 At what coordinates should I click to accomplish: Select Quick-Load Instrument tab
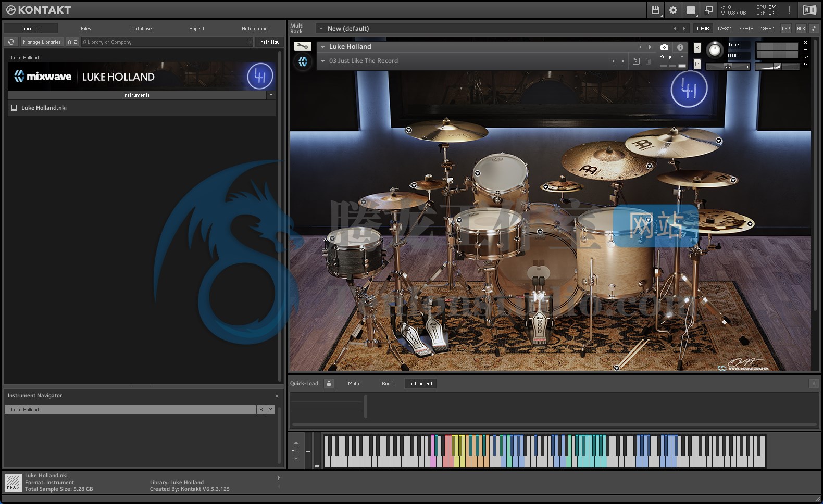click(420, 384)
